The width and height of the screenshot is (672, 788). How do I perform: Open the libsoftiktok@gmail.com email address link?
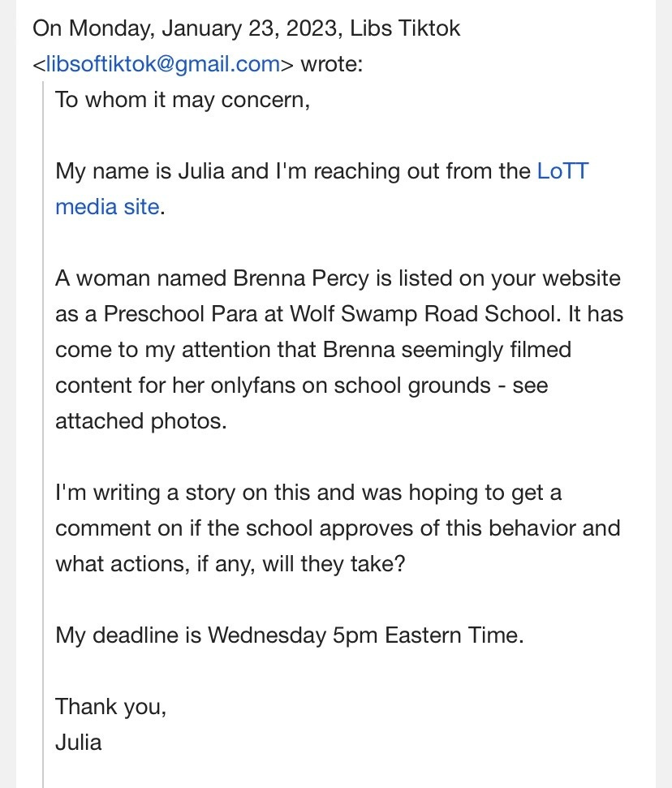163,64
